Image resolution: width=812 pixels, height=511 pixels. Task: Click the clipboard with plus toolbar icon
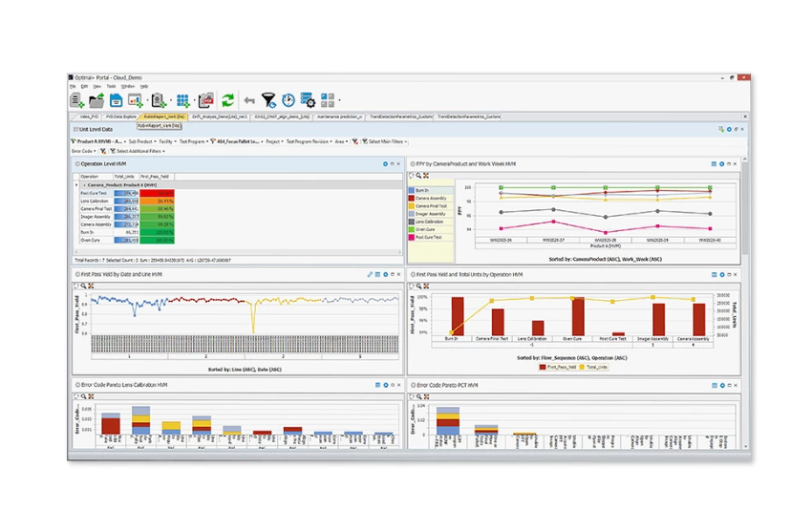(159, 100)
